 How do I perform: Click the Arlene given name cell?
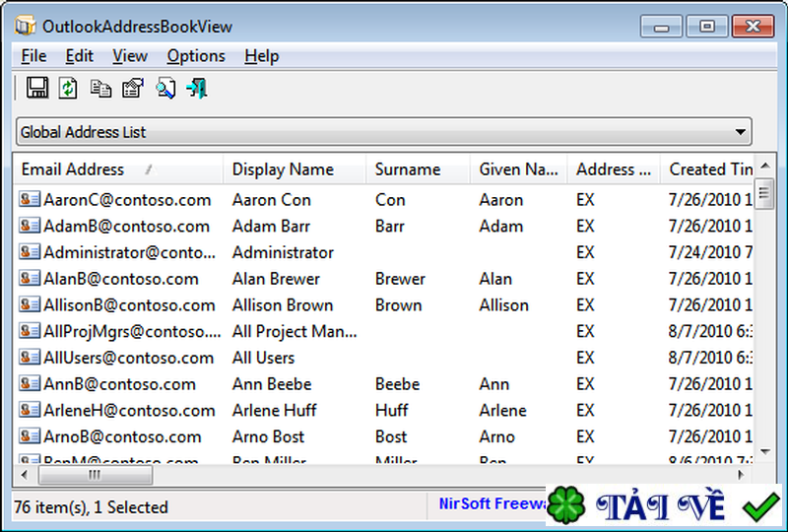[502, 410]
